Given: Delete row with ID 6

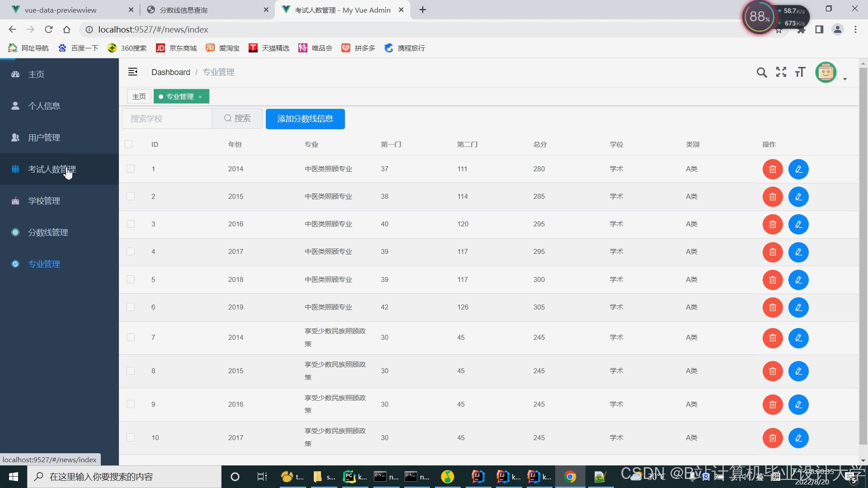Looking at the screenshot, I should [x=773, y=307].
